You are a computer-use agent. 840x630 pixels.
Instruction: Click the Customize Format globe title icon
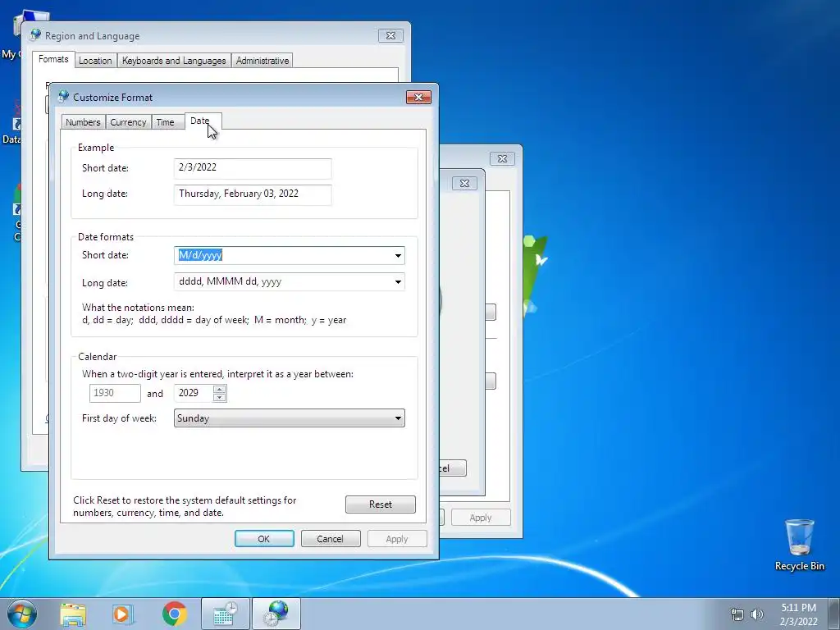pyautogui.click(x=64, y=97)
